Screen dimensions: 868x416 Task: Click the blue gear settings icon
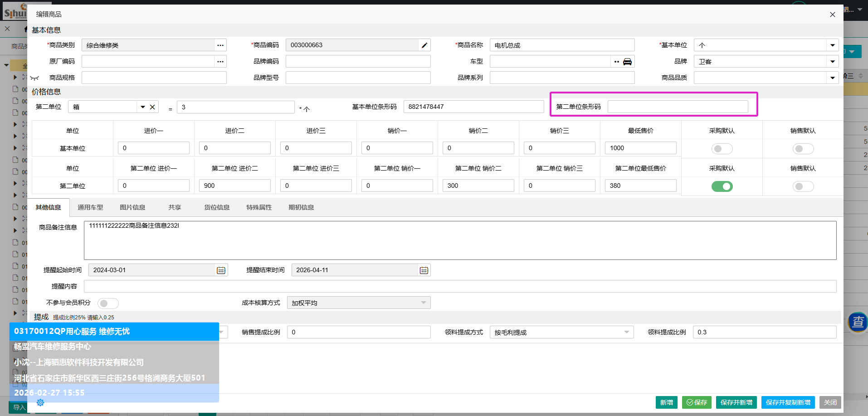(x=40, y=402)
